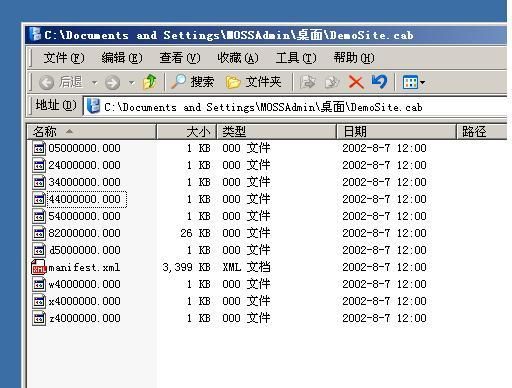Select the file name w4000000.000
The width and height of the screenshot is (512, 388).
coord(85,284)
